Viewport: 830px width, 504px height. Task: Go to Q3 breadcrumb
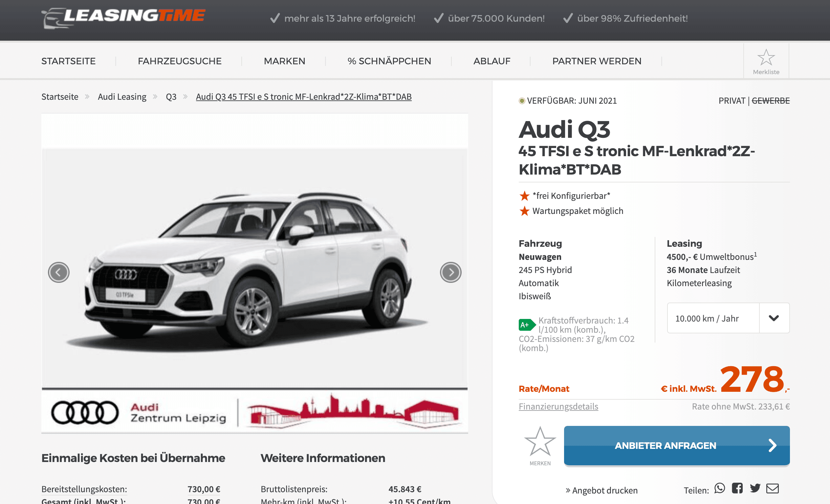pos(171,96)
